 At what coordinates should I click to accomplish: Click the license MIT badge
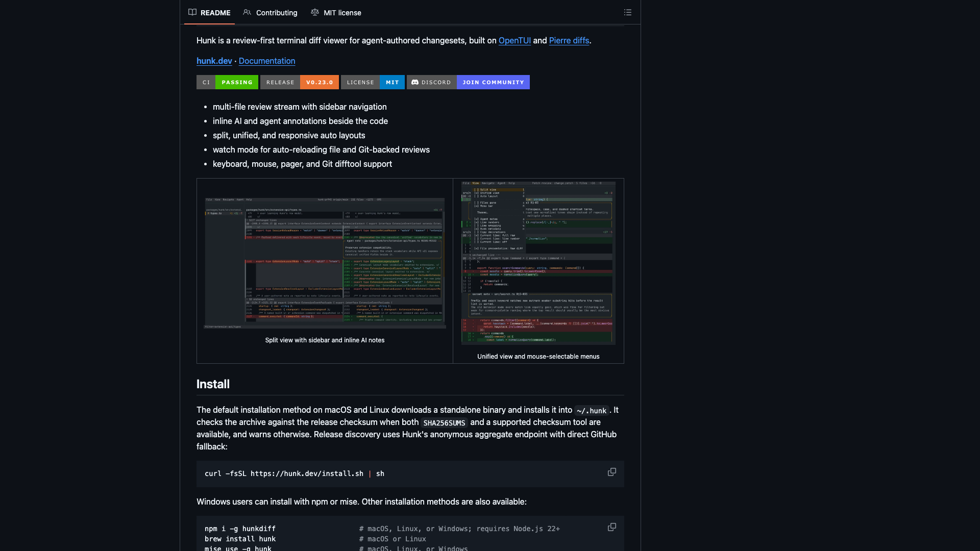[x=373, y=82]
